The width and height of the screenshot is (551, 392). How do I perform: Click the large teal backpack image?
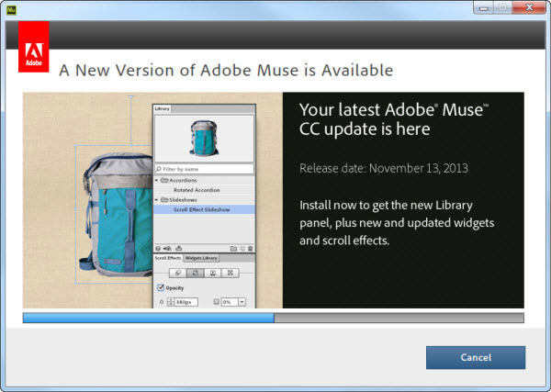tap(117, 215)
